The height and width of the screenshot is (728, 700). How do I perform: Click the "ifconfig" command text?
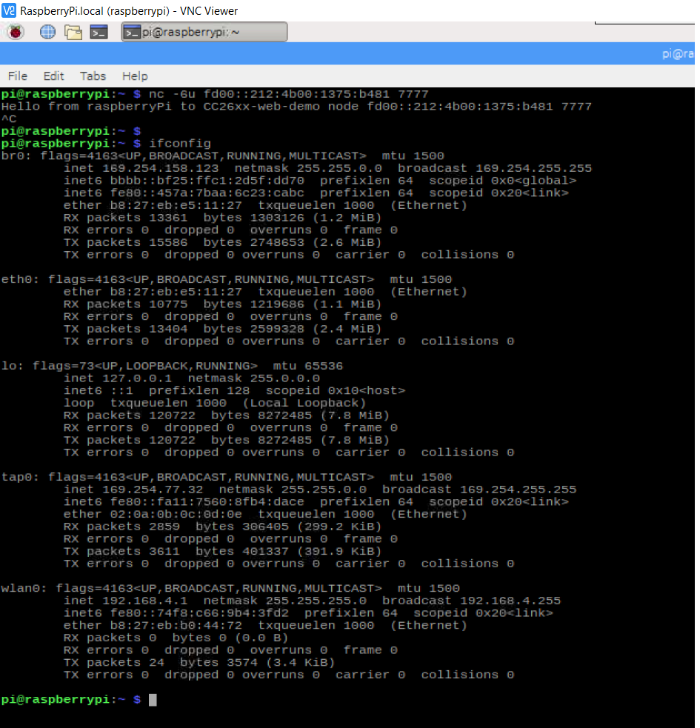pyautogui.click(x=180, y=144)
